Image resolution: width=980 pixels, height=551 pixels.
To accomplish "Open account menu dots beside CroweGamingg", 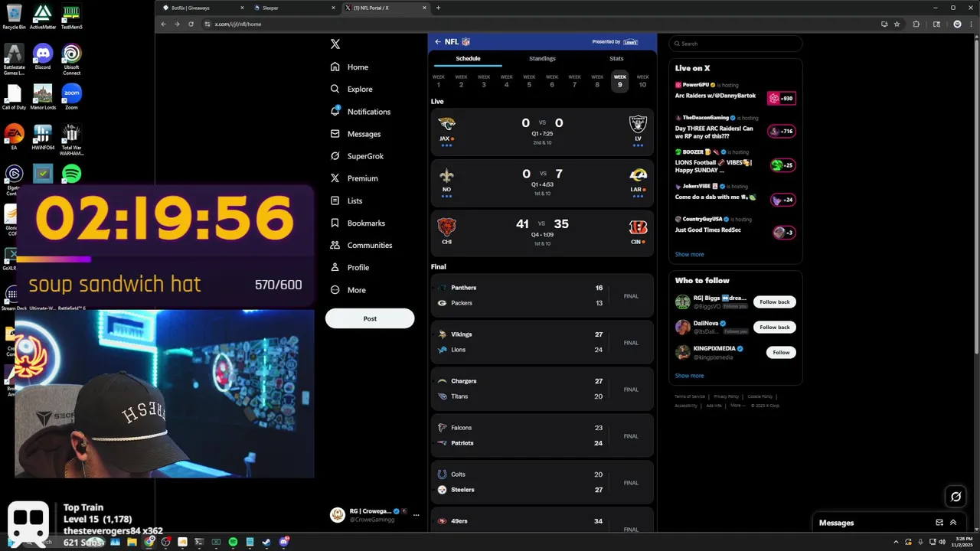I will (x=416, y=515).
